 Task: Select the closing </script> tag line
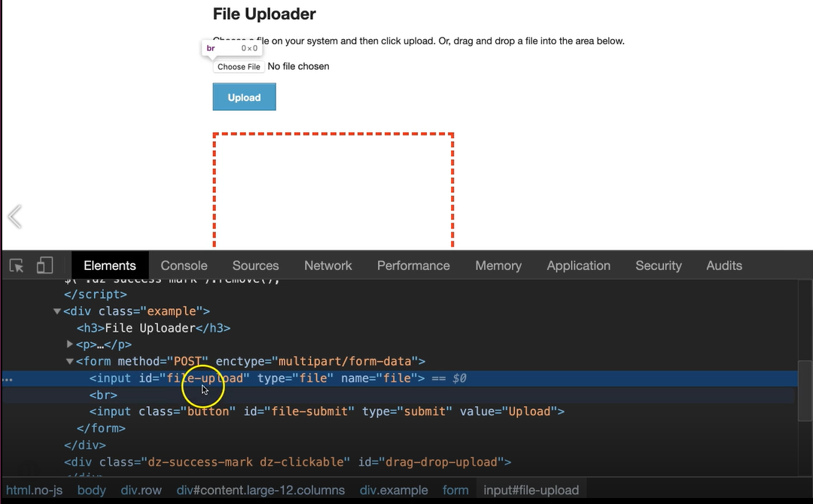tap(96, 294)
